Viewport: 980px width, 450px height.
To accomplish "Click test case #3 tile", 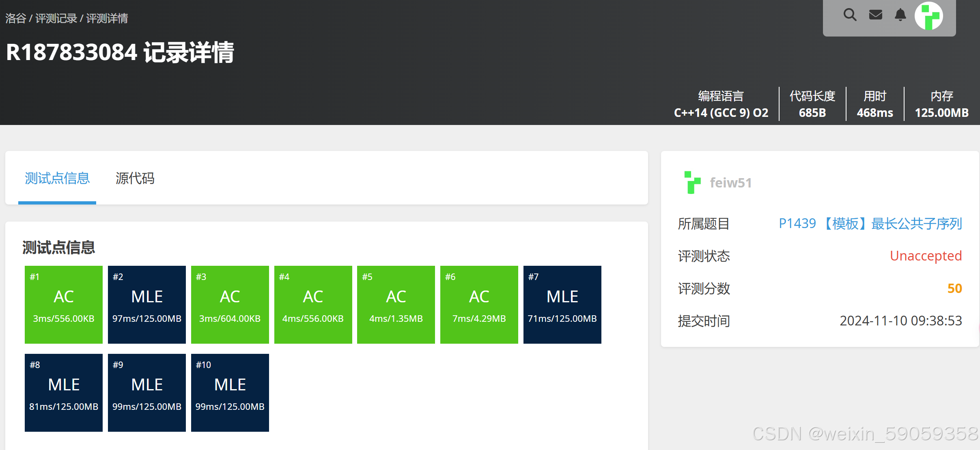I will click(230, 304).
